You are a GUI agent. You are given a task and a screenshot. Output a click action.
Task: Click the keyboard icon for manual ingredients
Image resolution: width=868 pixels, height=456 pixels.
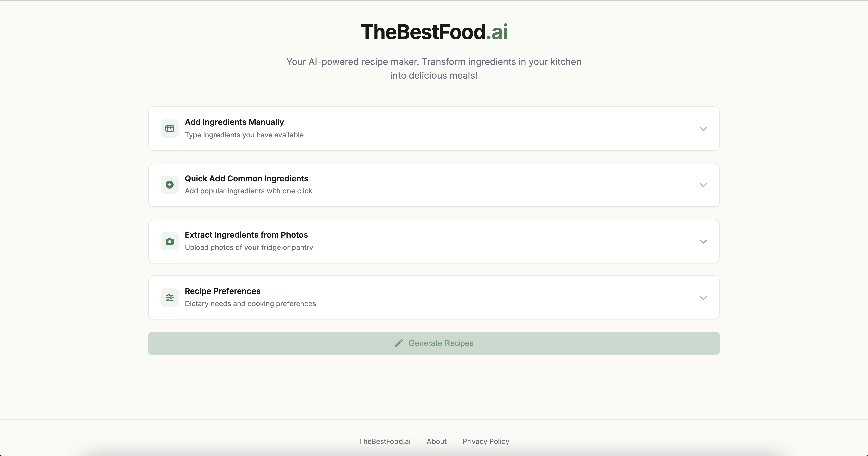point(169,128)
